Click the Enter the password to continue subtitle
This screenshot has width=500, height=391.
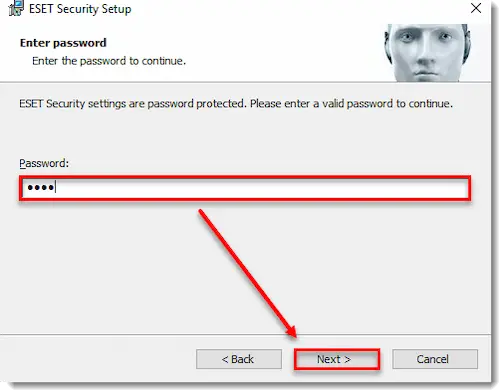(x=109, y=61)
